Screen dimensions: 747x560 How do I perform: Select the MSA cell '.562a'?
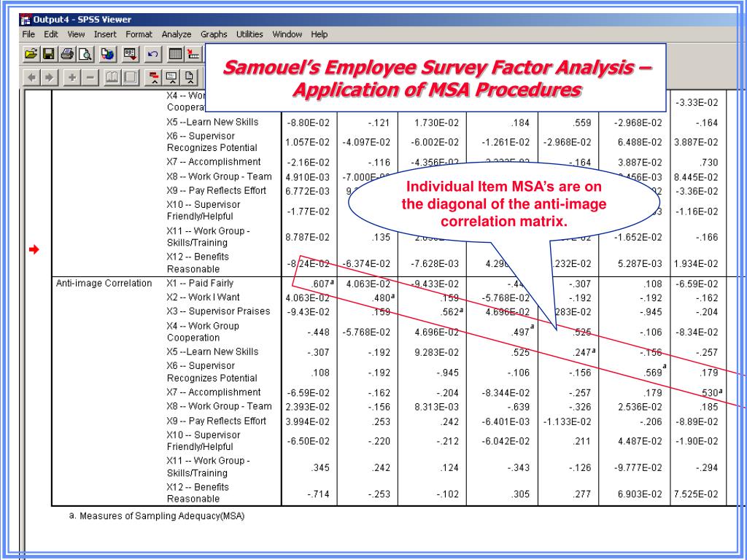(x=450, y=312)
